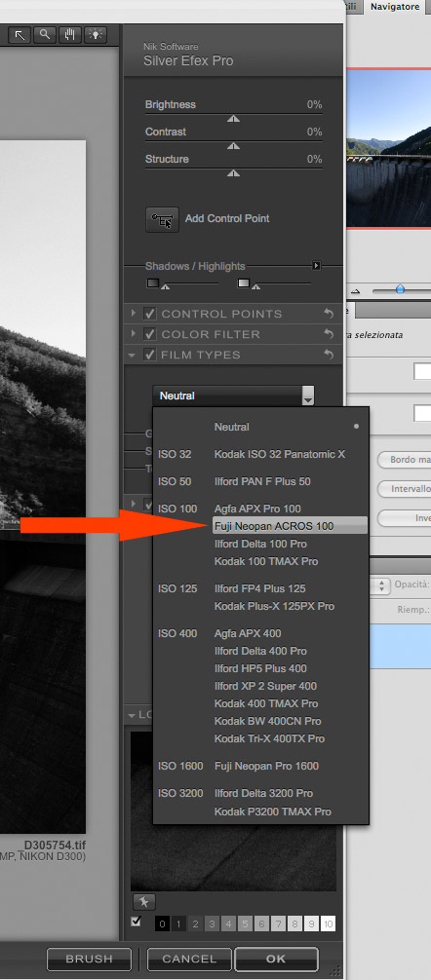
Task: Select the hand pan tool
Action: (x=70, y=35)
